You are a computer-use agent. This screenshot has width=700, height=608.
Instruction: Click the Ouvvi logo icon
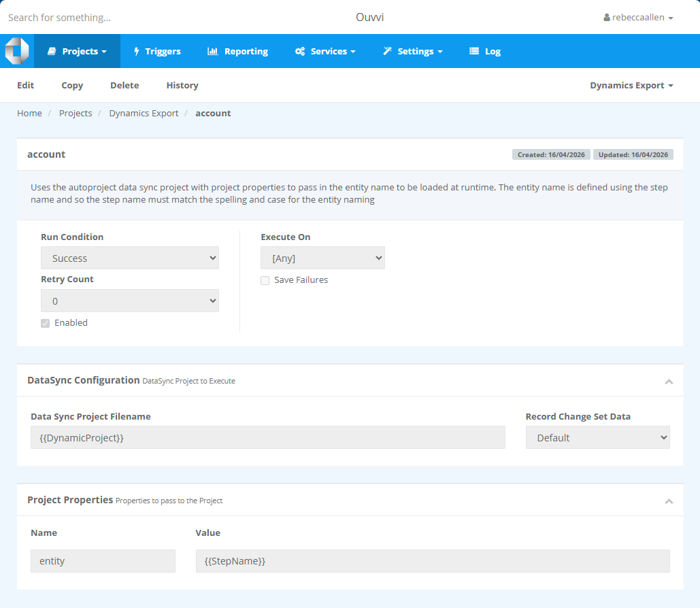click(x=16, y=50)
